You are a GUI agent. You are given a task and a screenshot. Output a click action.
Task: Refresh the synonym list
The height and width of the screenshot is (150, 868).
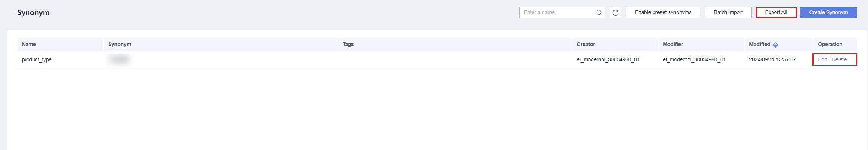tap(615, 13)
